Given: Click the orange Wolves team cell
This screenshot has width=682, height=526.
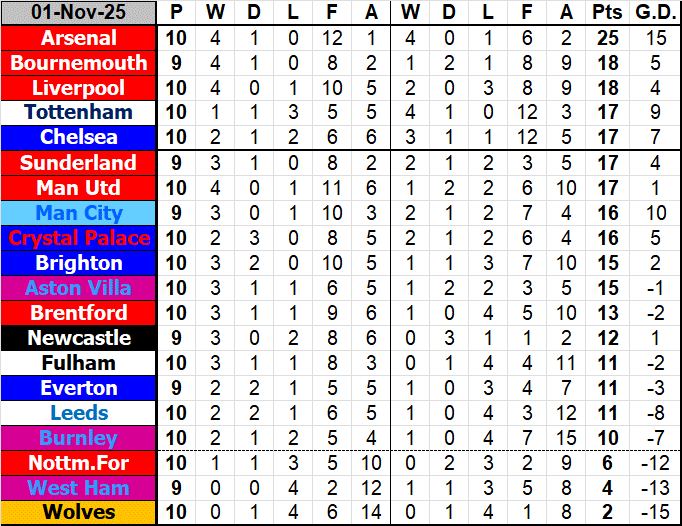Looking at the screenshot, I should [79, 513].
